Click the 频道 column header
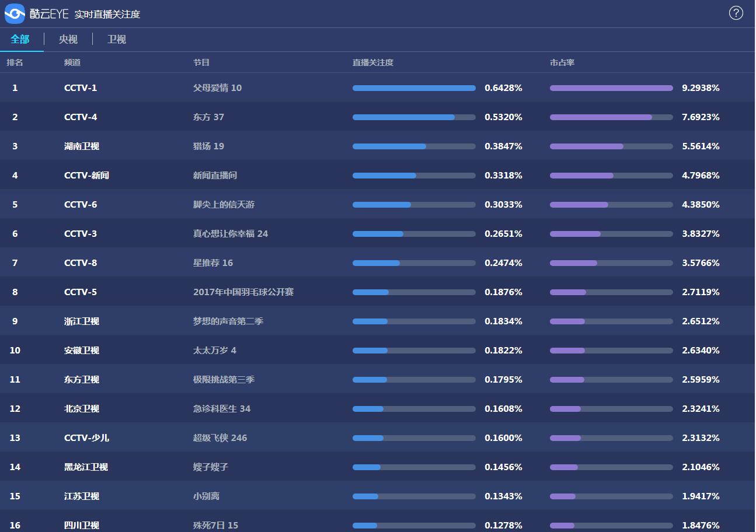The width and height of the screenshot is (756, 532). tap(72, 62)
